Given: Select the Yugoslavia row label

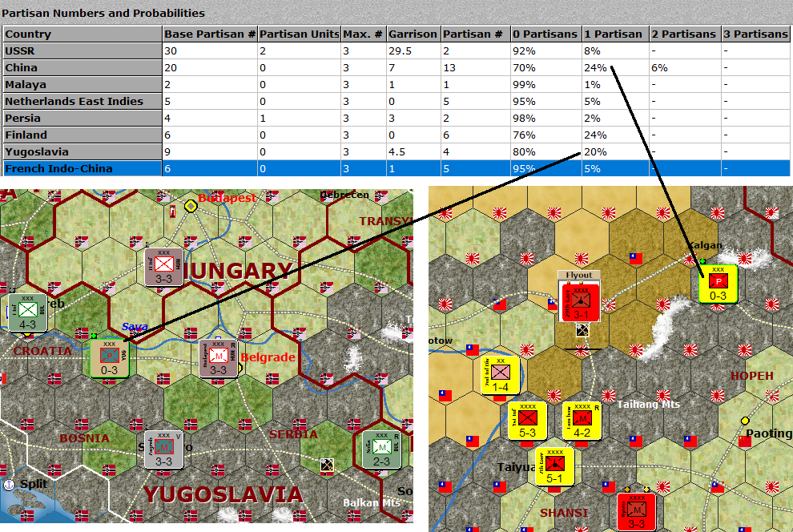Looking at the screenshot, I should pos(83,151).
